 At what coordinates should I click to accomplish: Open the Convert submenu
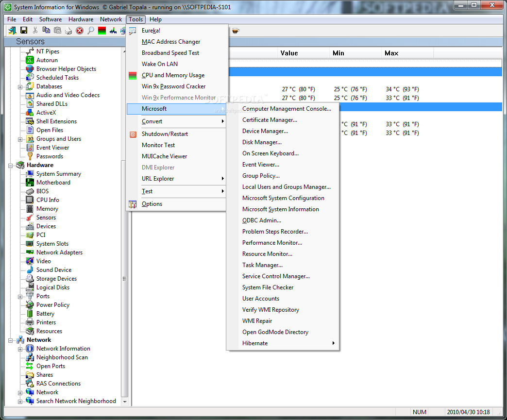tap(176, 121)
